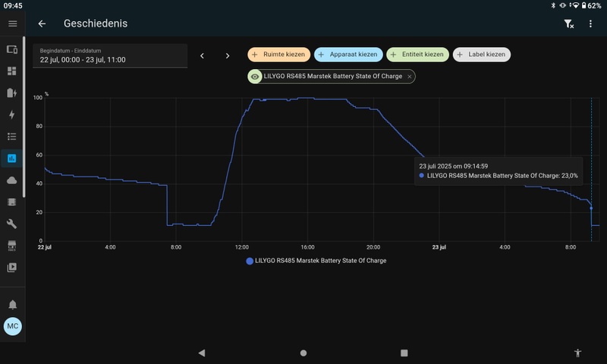Open the Begindatum - Einddatum date range field

coord(109,55)
